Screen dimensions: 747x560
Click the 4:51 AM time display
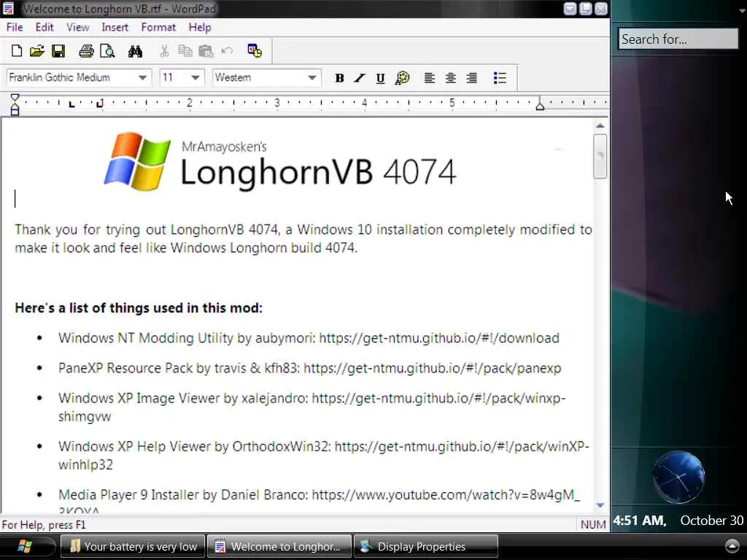click(x=639, y=521)
